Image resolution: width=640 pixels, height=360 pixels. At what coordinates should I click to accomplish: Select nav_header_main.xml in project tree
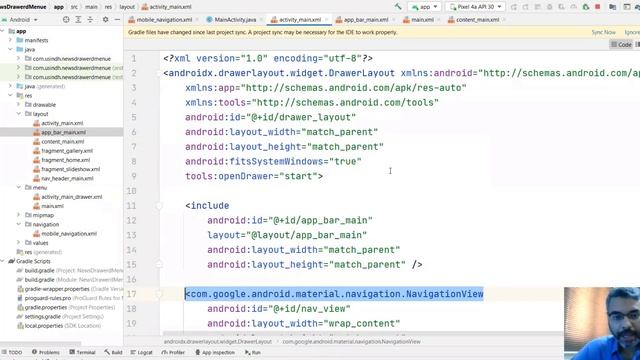pyautogui.click(x=67, y=178)
